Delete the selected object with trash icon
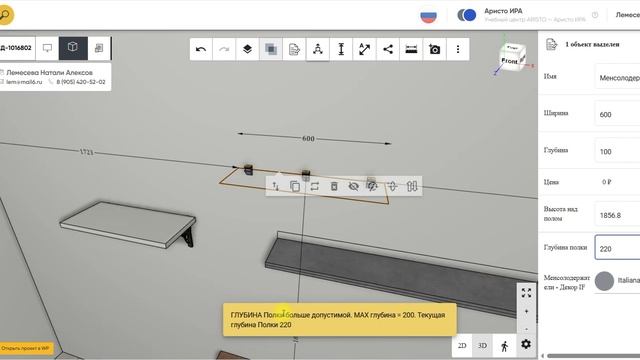 click(334, 186)
